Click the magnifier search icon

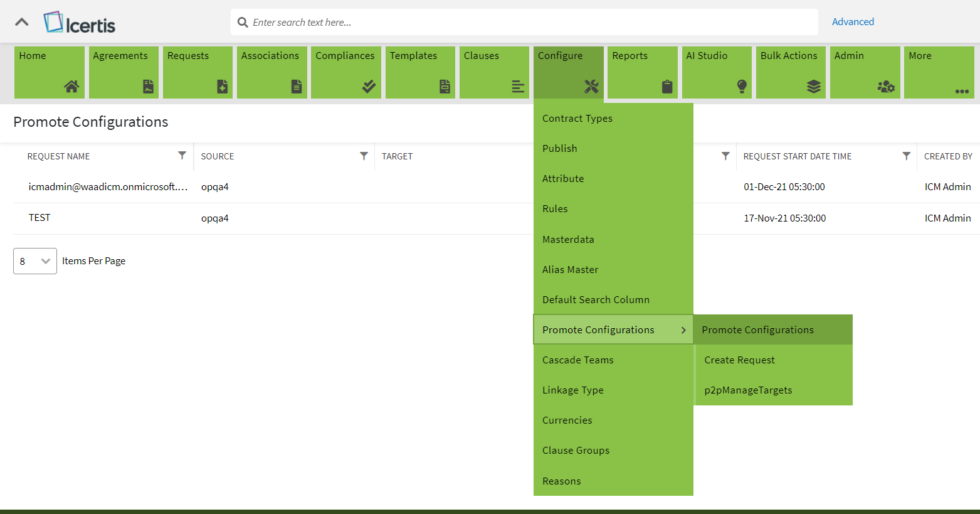click(x=243, y=23)
